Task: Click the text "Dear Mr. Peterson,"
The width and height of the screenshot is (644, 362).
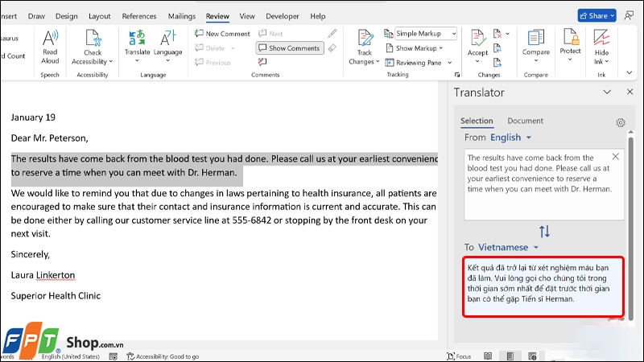Action: click(49, 138)
